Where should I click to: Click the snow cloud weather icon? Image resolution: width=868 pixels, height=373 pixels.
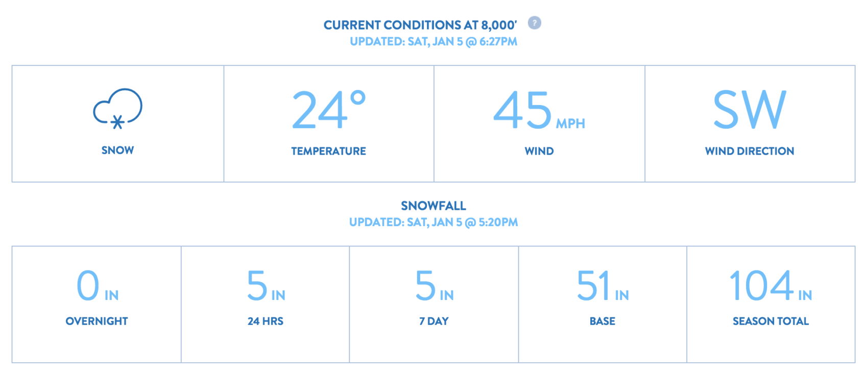click(117, 109)
